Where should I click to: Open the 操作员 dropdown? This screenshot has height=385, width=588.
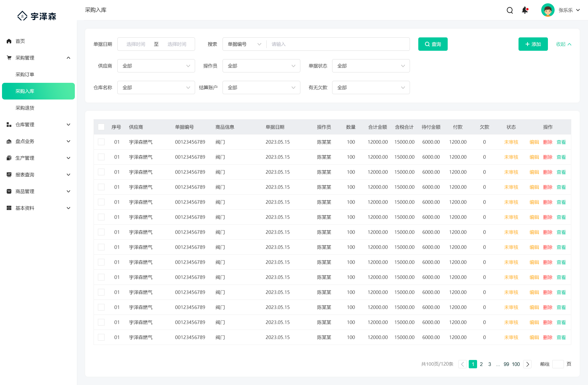coord(261,66)
